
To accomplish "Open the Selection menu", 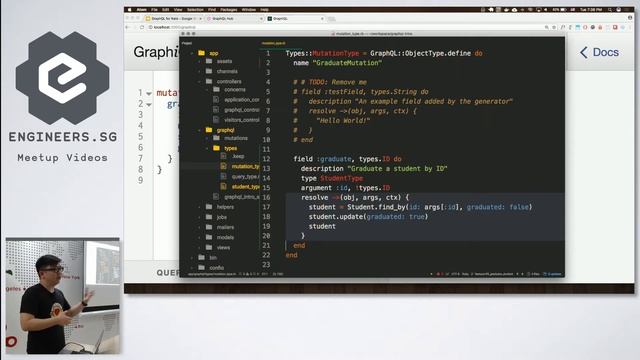I will [195, 9].
